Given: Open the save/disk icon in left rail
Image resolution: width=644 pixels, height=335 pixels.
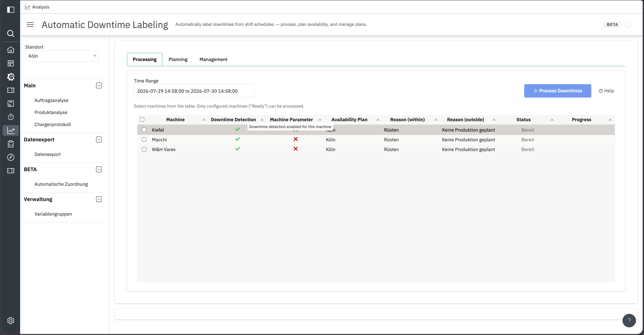Looking at the screenshot, I should click(11, 103).
